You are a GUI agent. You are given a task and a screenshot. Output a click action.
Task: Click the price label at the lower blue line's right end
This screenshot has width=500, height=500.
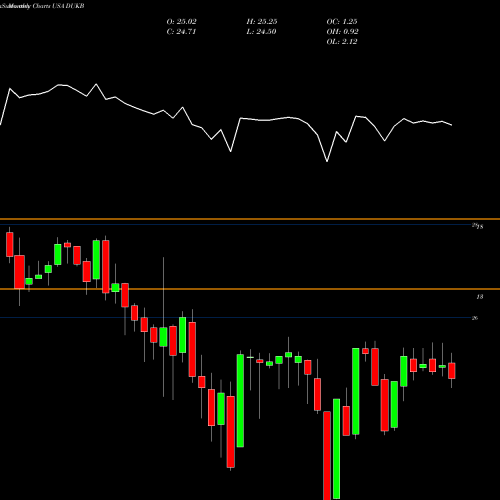point(475,318)
